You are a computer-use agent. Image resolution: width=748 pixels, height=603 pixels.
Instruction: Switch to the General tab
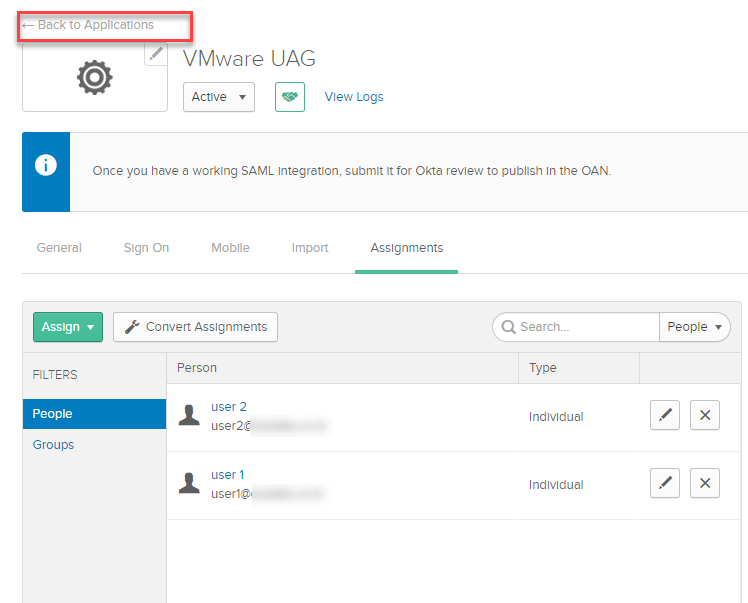[x=59, y=248]
